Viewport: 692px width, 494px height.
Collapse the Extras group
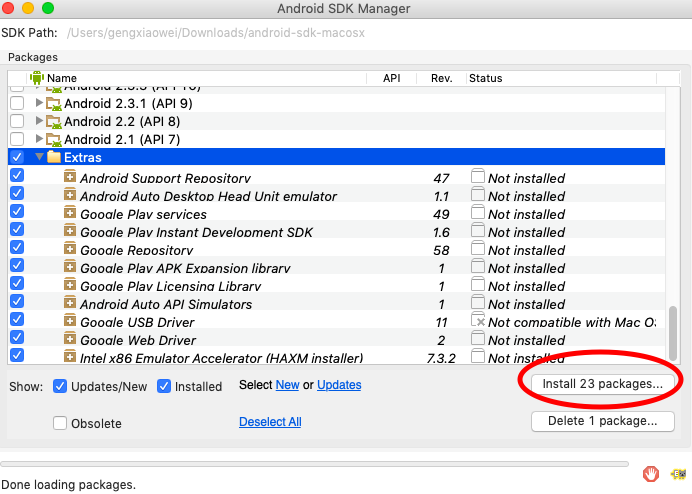(x=39, y=156)
